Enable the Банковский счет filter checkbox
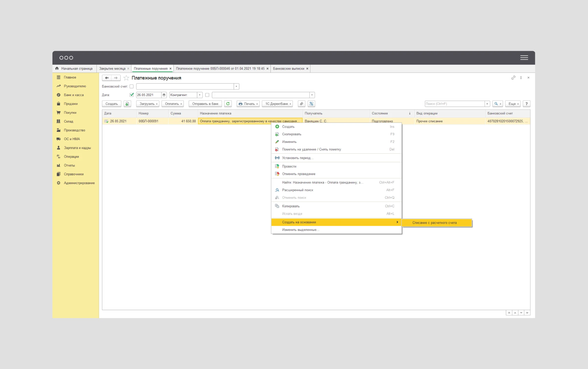 131,86
